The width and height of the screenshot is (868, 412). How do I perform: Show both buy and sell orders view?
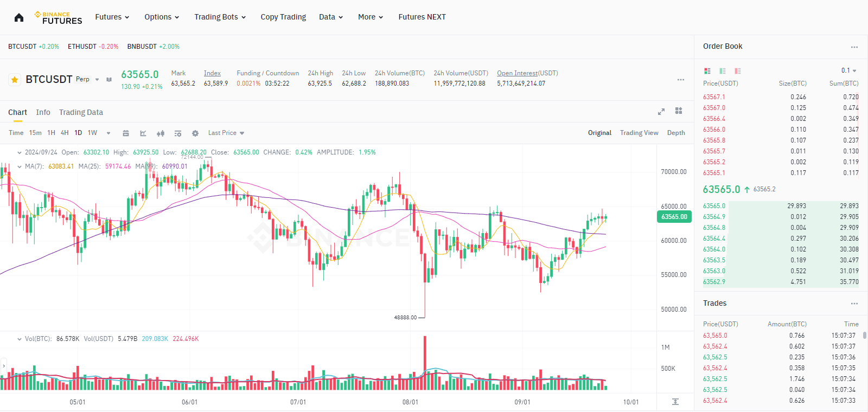pos(707,71)
